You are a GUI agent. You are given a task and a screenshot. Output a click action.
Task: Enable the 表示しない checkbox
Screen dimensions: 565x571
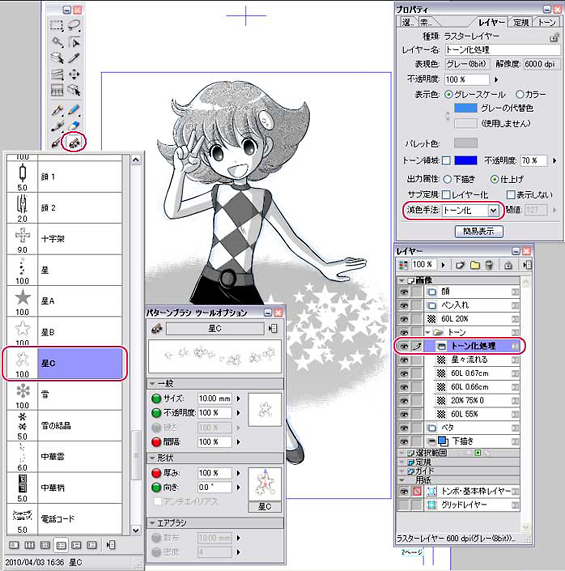[510, 194]
